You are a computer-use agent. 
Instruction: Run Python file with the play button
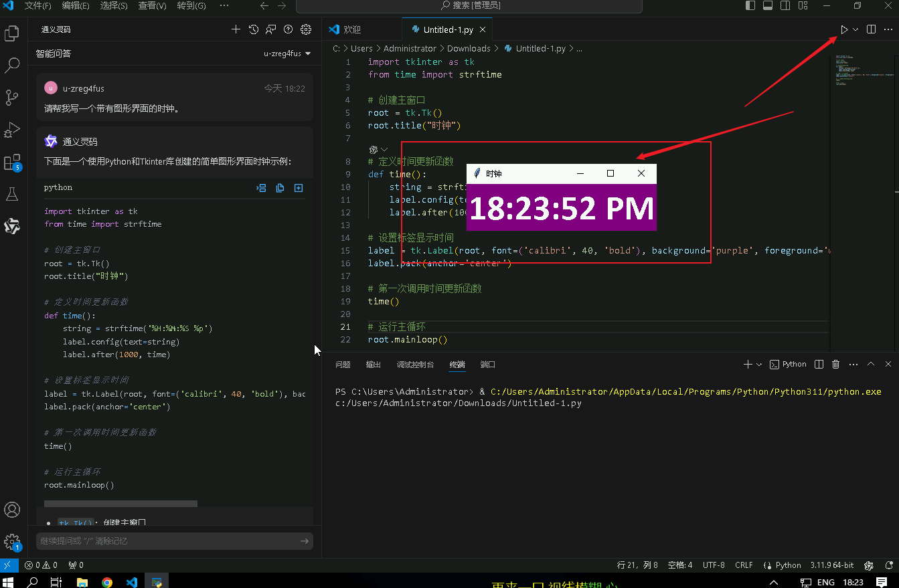tap(844, 29)
